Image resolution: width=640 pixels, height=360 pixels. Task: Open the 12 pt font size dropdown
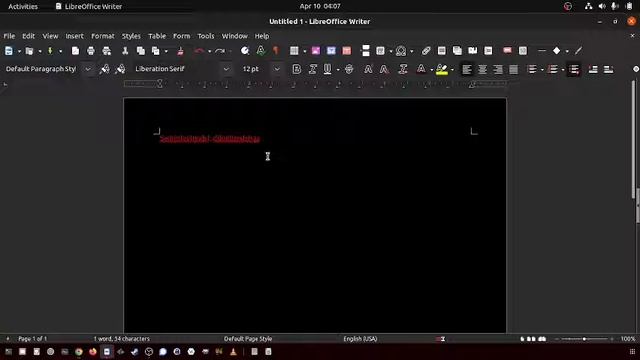[277, 69]
